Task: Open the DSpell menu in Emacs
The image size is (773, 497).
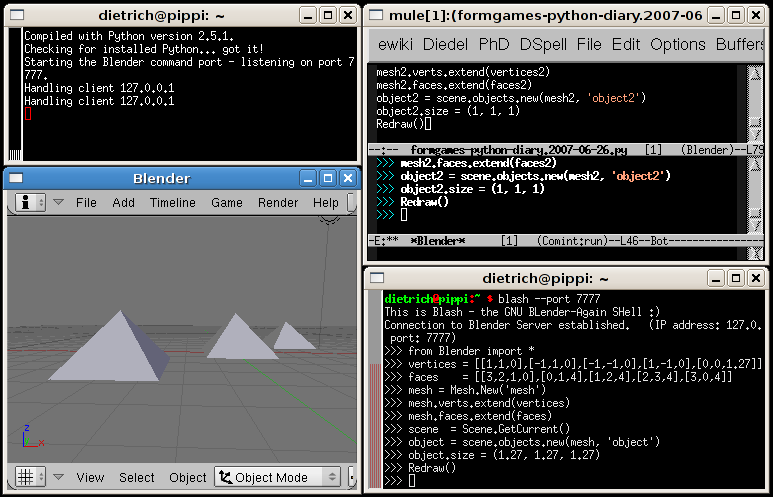Action: [543, 45]
